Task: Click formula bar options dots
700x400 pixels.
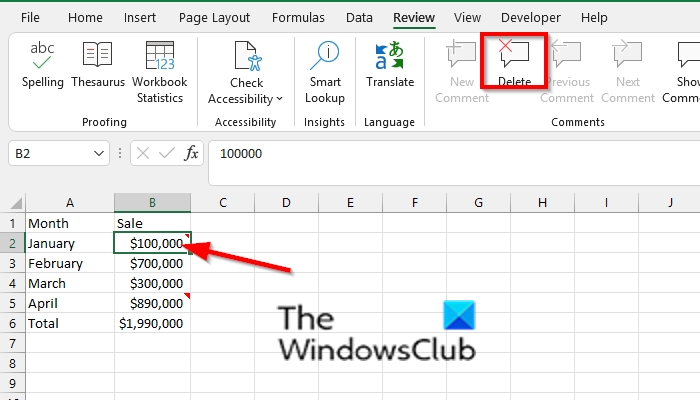Action: tap(120, 154)
